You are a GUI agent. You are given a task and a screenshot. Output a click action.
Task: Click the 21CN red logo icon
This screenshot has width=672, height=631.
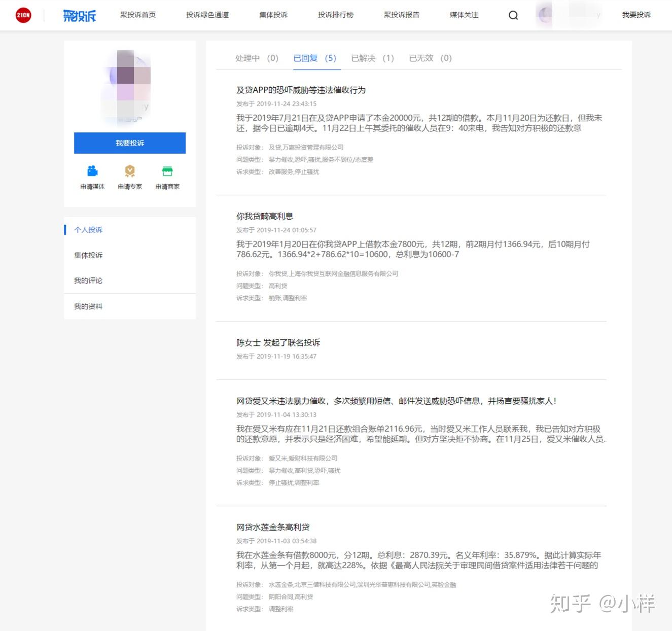click(x=23, y=15)
